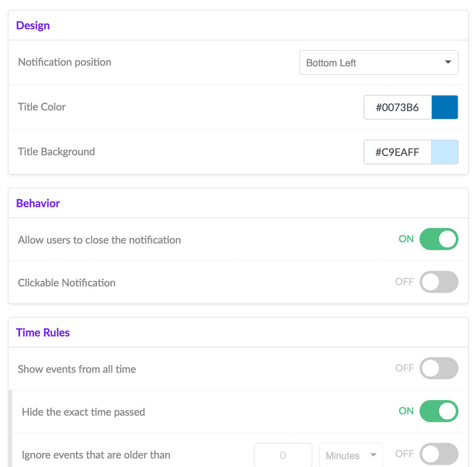Click the Time Rules section heading
The width and height of the screenshot is (476, 467).
coord(43,333)
